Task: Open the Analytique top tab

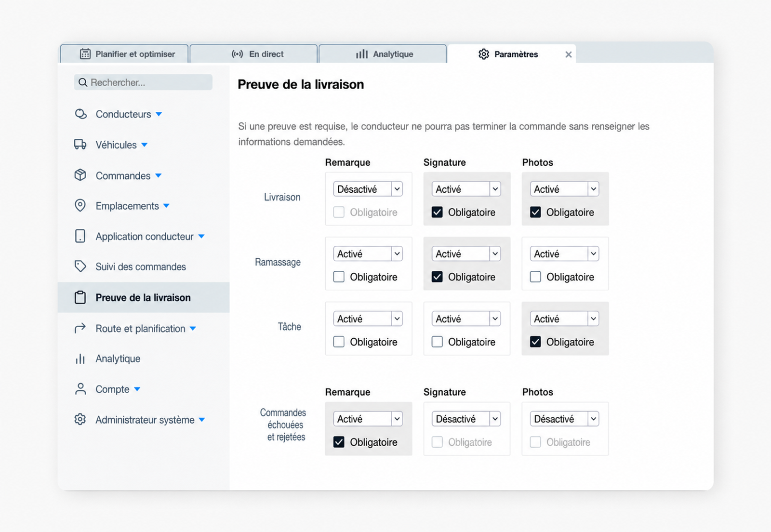Action: (x=383, y=54)
